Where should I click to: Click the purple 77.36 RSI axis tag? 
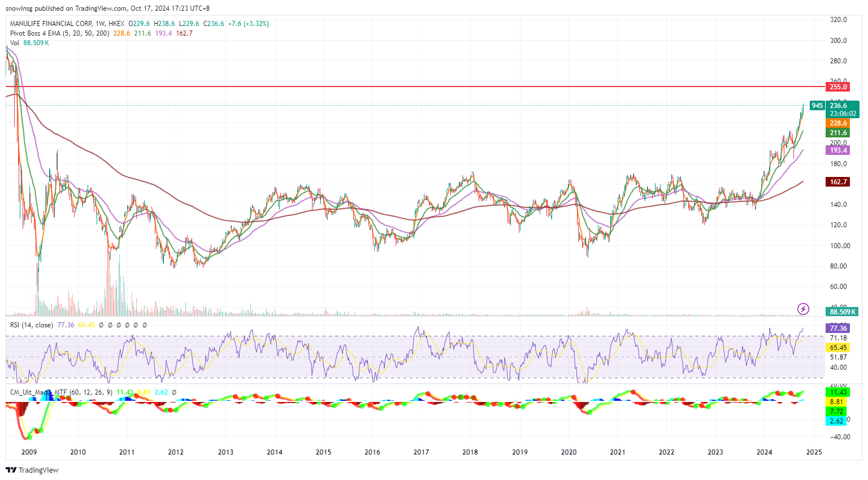pyautogui.click(x=838, y=328)
